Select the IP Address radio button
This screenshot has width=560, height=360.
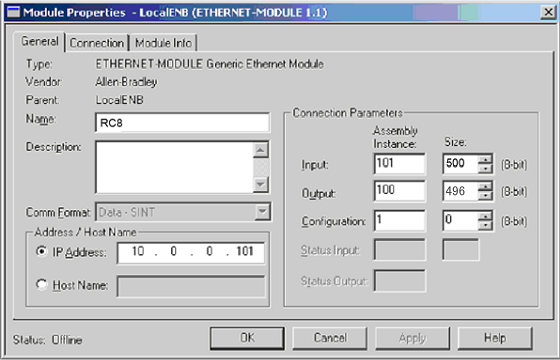pos(41,251)
